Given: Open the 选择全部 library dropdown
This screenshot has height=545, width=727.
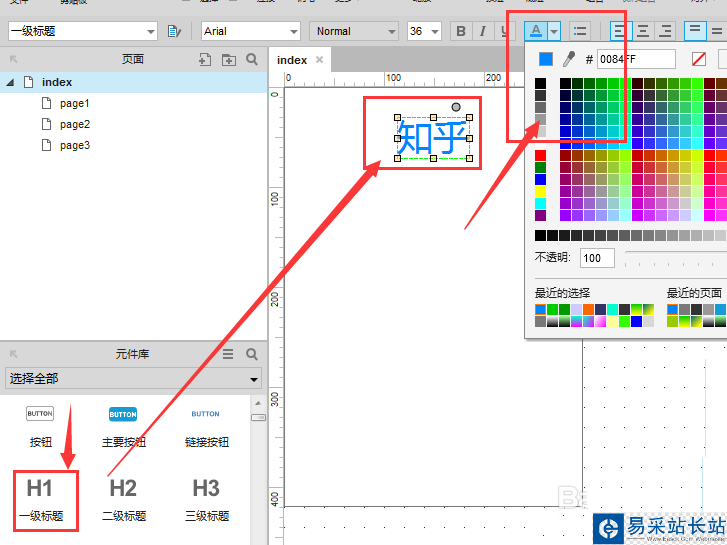Looking at the screenshot, I should [134, 378].
